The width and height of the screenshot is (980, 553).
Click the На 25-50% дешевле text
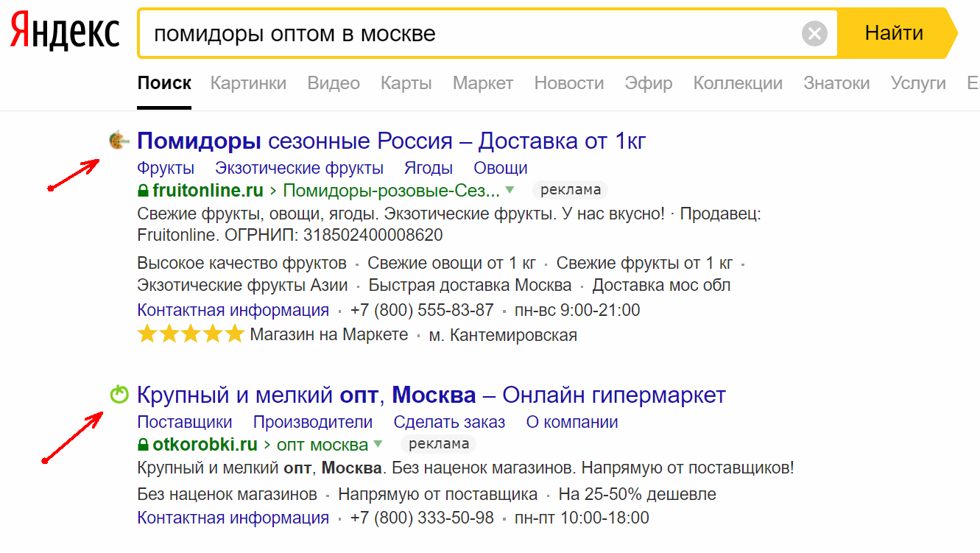pyautogui.click(x=638, y=494)
